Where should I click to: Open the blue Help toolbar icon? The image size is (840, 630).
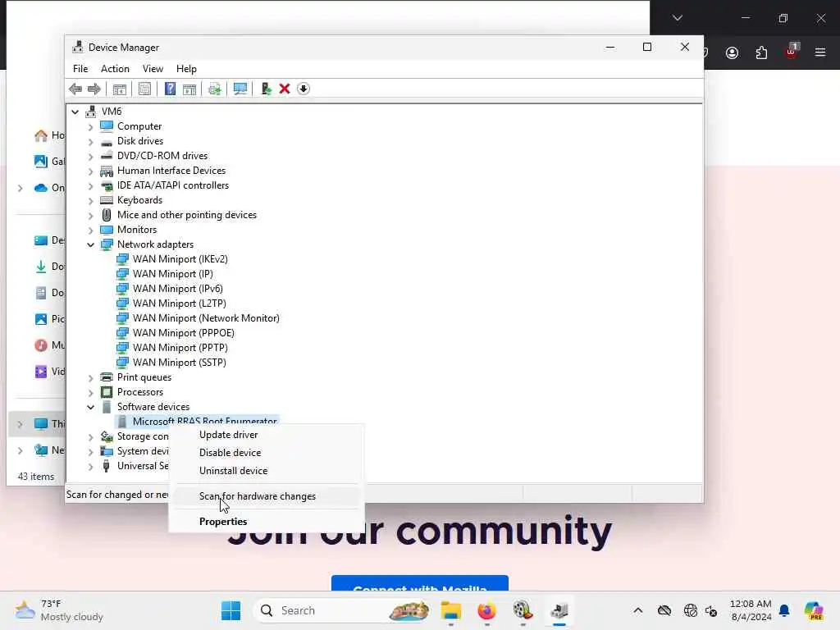[x=170, y=89]
